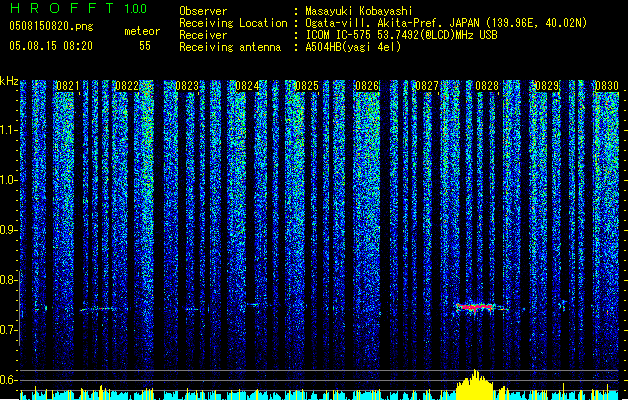Click the Receiving antenna label

click(230, 47)
